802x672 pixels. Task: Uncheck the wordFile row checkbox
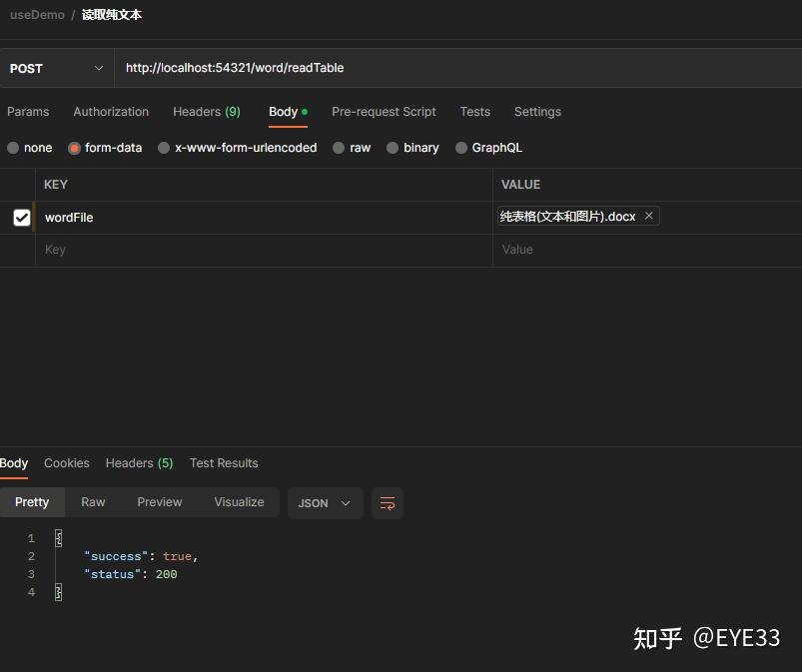point(21,217)
